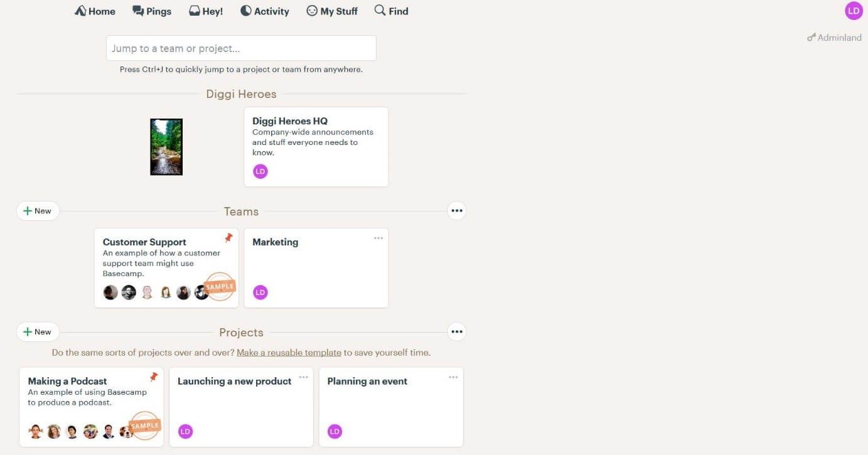Open the Home navigation item
This screenshot has width=868, height=455.
tap(95, 11)
